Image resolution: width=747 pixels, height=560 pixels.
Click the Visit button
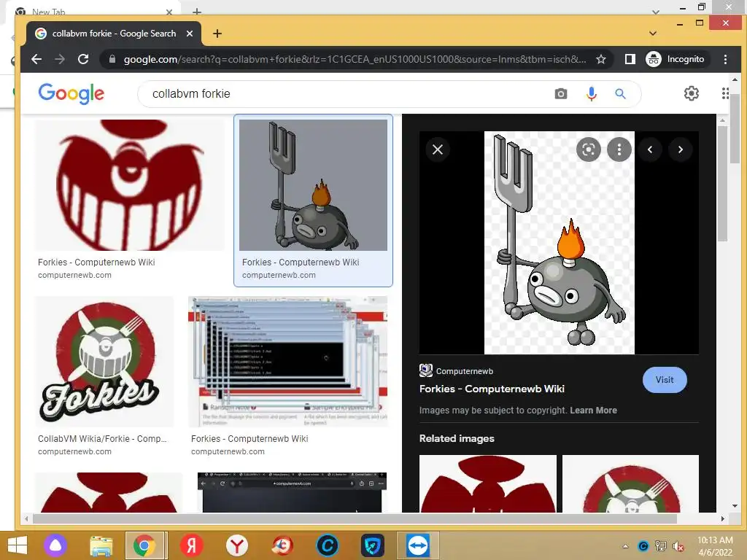coord(664,379)
